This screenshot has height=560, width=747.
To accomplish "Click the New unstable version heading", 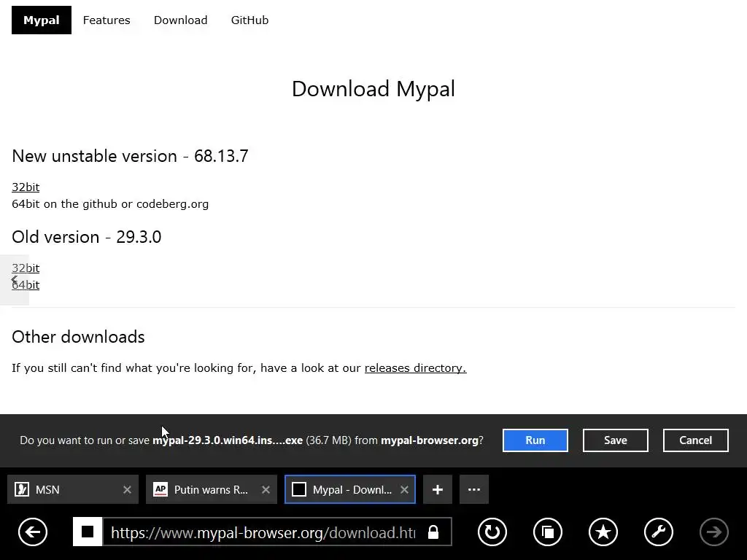I will click(x=130, y=156).
